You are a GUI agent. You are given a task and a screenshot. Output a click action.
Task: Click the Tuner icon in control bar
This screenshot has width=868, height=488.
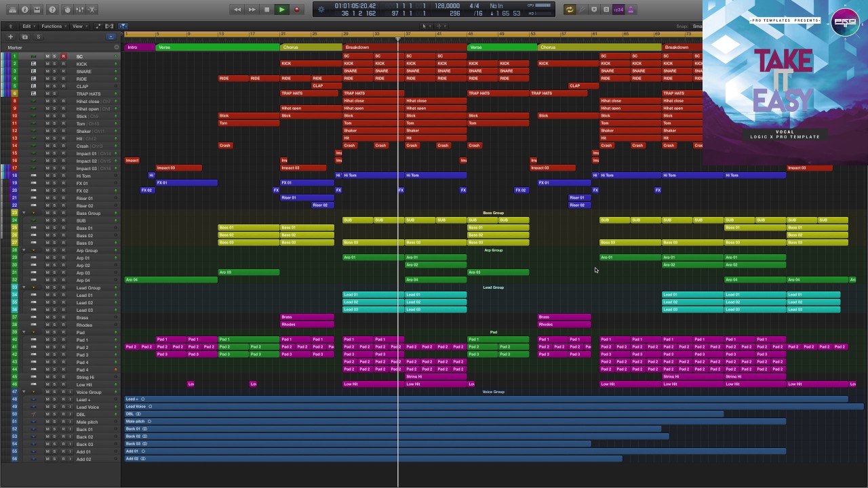click(582, 9)
